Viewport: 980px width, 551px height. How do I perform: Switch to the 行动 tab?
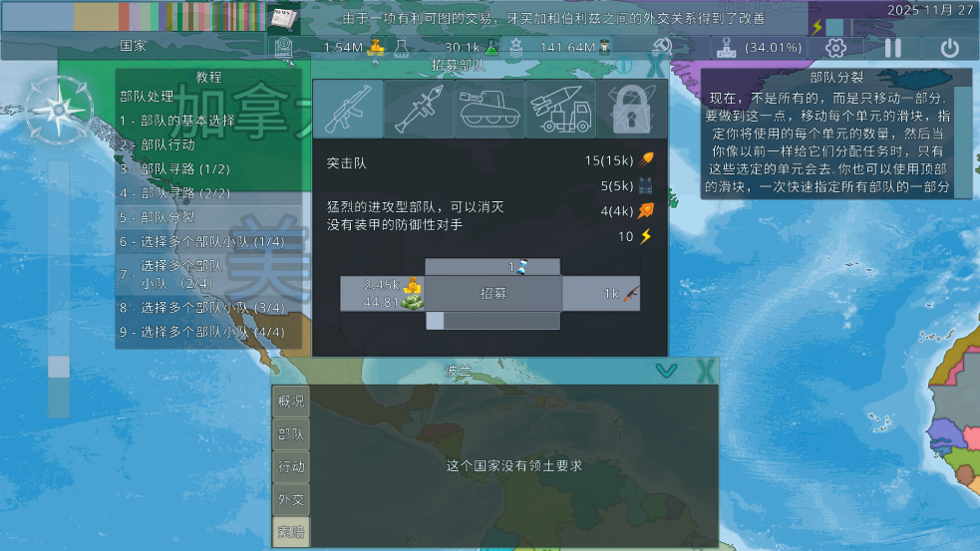(291, 466)
